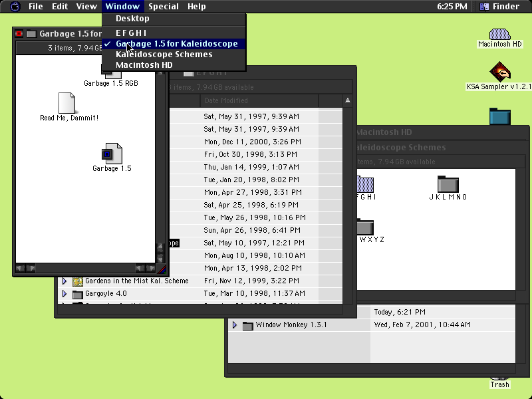This screenshot has height=399, width=532.
Task: Choose E F G H I in Window menu
Action: point(174,33)
